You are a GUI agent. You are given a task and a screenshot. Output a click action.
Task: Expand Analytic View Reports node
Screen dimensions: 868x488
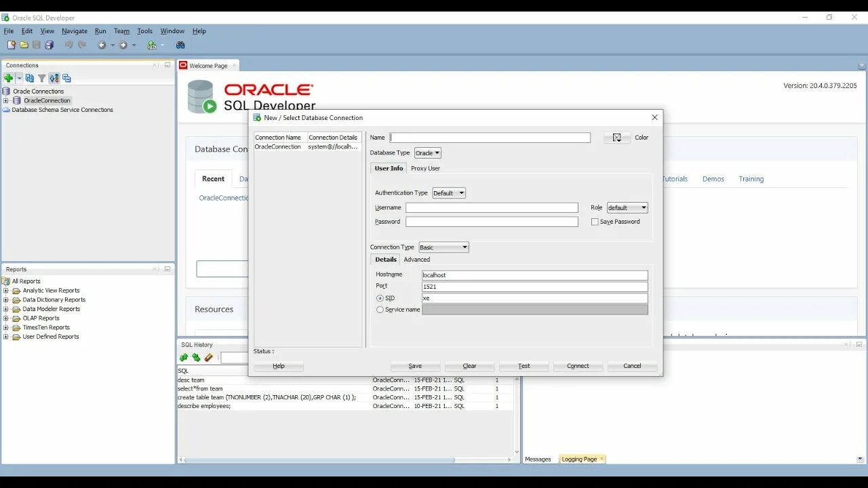point(6,291)
